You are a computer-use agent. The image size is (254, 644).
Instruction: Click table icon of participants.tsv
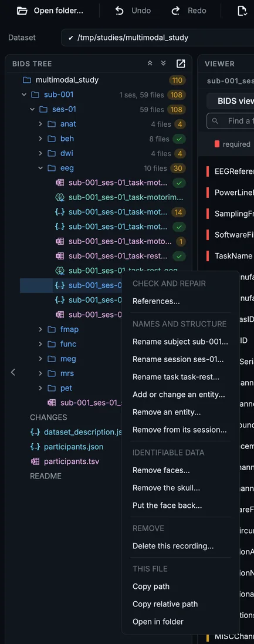(35, 461)
